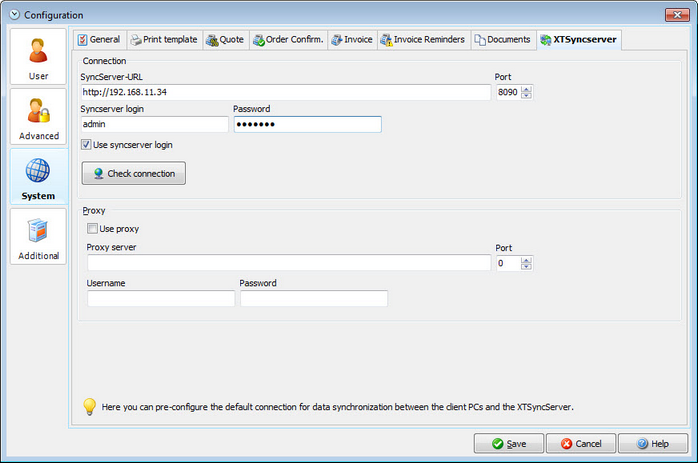Increase the proxy Port with up arrow
The height and width of the screenshot is (463, 698).
tap(527, 260)
